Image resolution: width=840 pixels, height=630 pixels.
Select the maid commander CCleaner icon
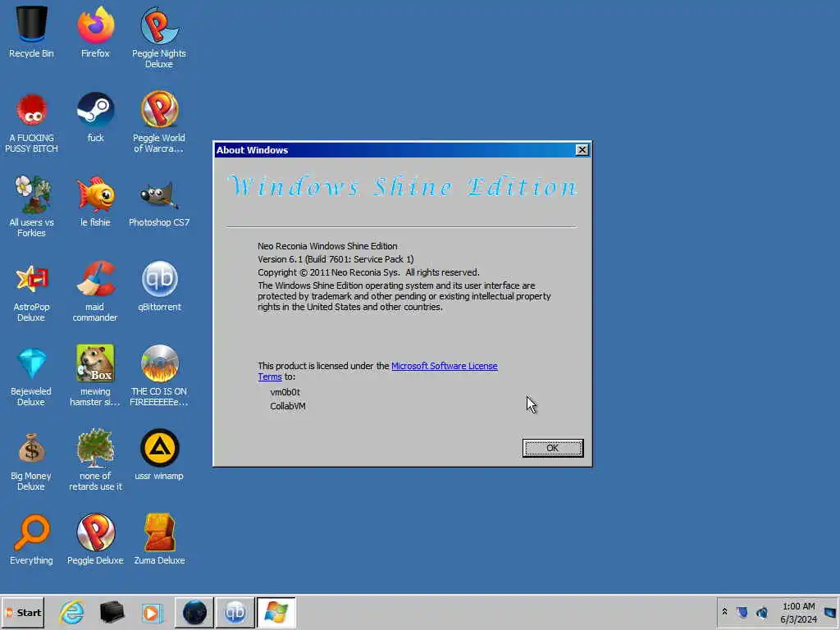click(x=95, y=291)
